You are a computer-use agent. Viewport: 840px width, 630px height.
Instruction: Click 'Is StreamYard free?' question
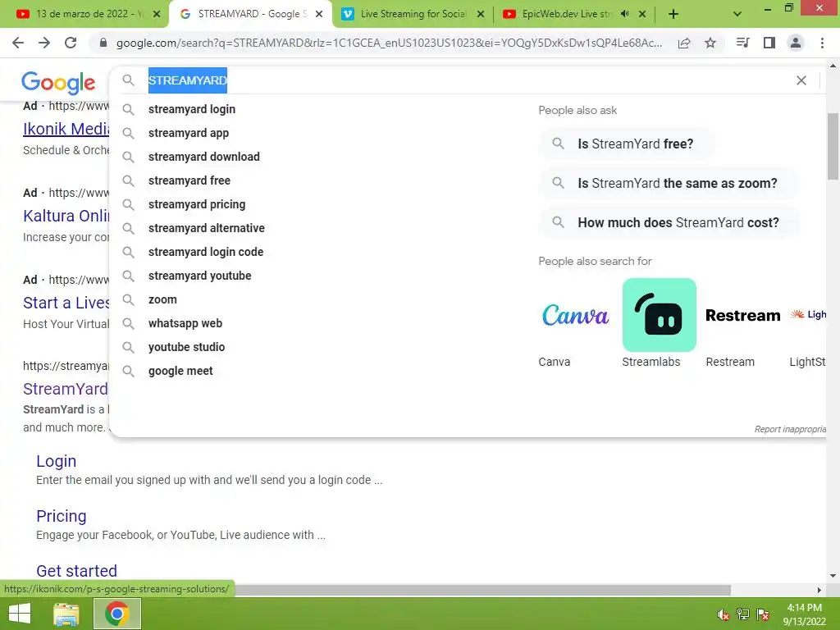tap(626, 144)
